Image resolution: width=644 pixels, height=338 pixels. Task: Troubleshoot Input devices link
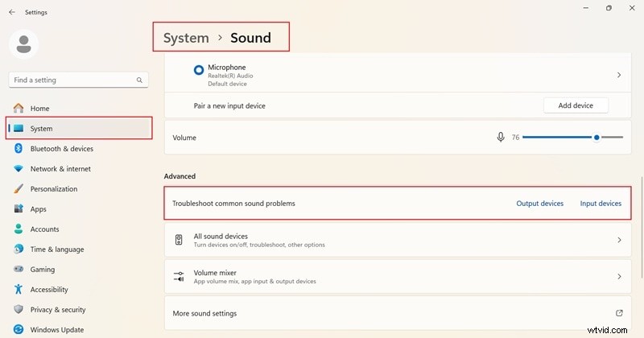(601, 204)
